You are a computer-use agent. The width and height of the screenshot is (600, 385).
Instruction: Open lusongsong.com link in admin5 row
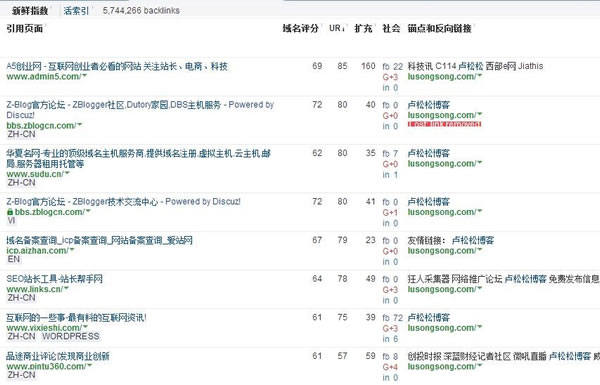(x=442, y=77)
